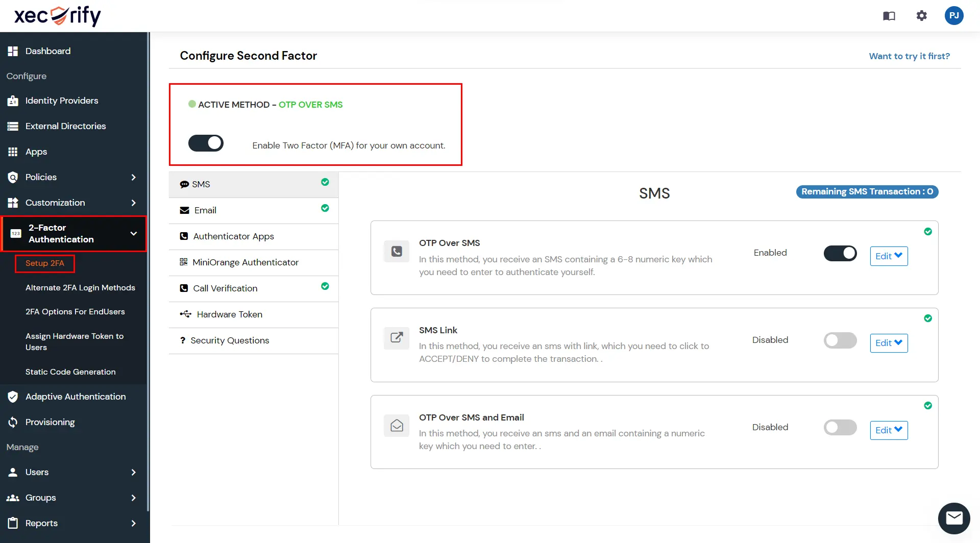
Task: Select the Security Questions tab
Action: tap(254, 340)
